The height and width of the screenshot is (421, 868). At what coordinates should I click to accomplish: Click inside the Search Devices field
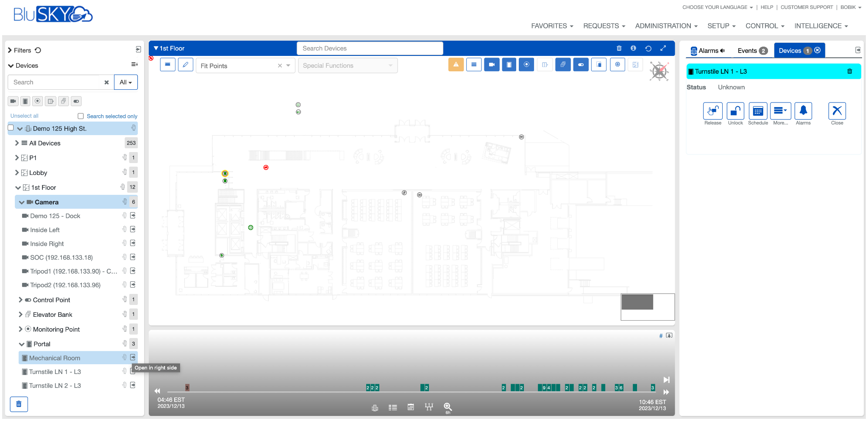[369, 48]
